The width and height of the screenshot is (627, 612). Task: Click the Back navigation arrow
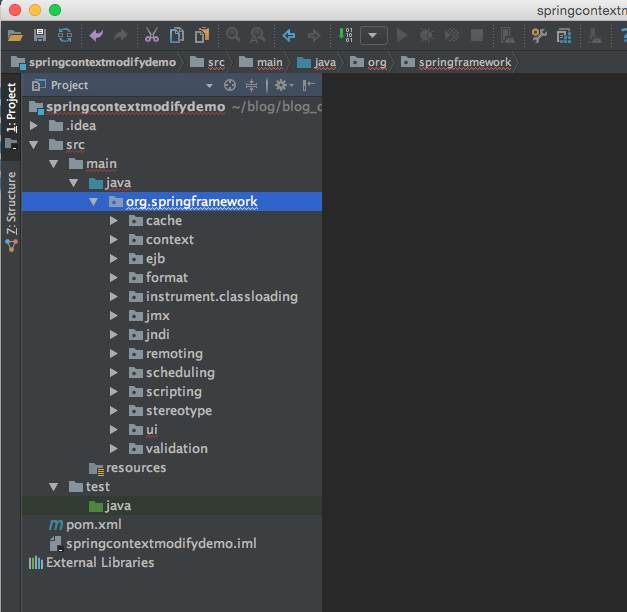tap(289, 35)
